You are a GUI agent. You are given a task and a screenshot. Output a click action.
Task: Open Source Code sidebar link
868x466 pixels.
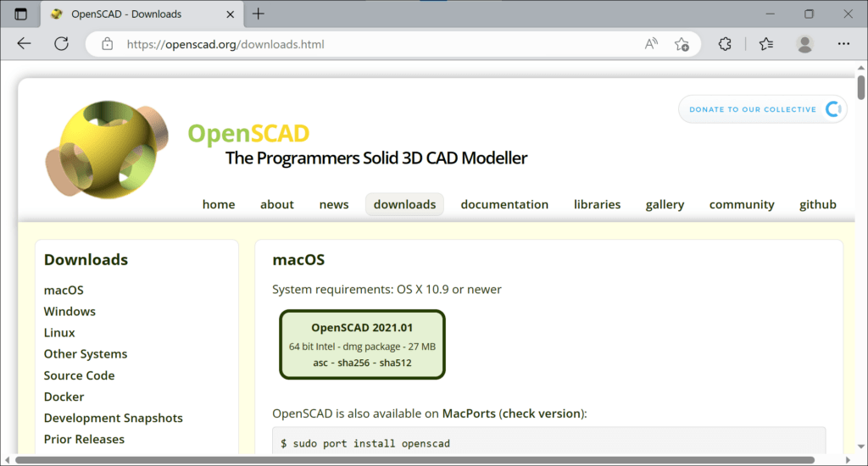79,375
